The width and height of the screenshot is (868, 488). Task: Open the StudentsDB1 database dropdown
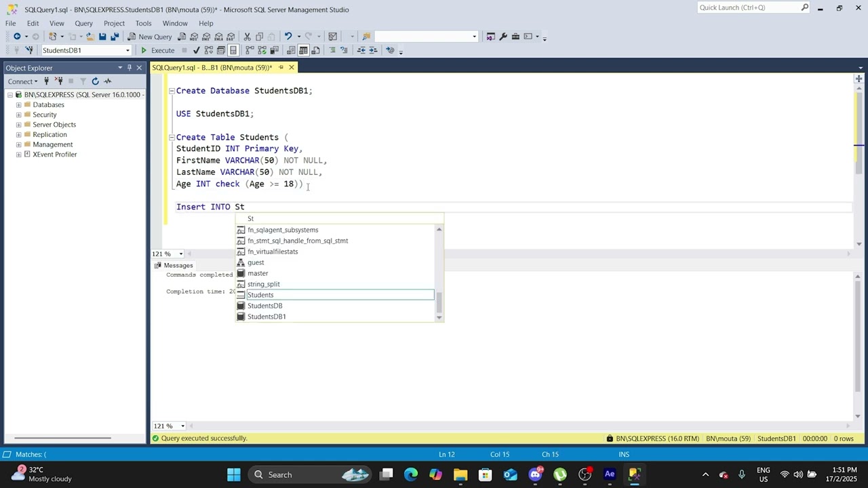click(x=127, y=50)
